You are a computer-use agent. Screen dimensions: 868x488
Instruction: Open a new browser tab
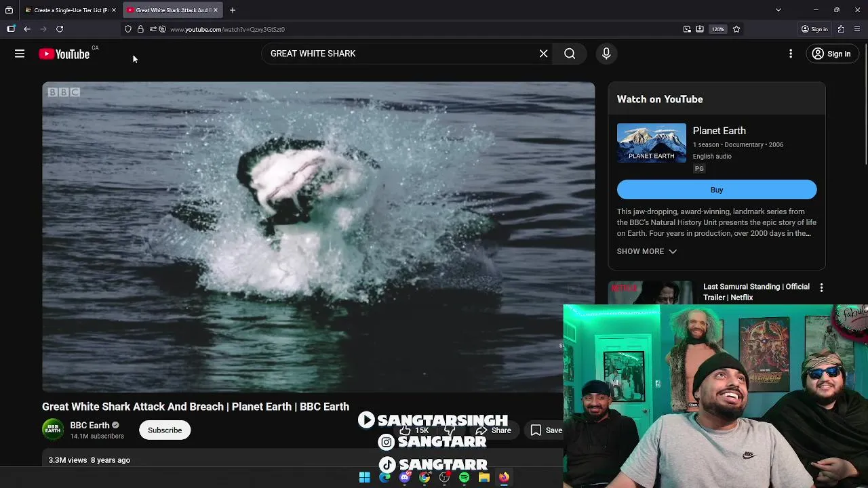pyautogui.click(x=233, y=10)
